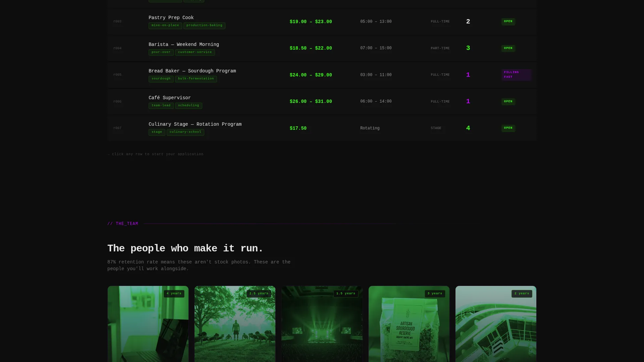Click the FILLING FAST status badge

pyautogui.click(x=516, y=75)
